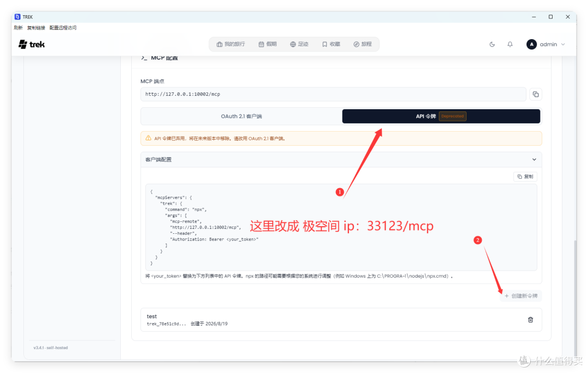Open notifications bell

click(x=510, y=44)
